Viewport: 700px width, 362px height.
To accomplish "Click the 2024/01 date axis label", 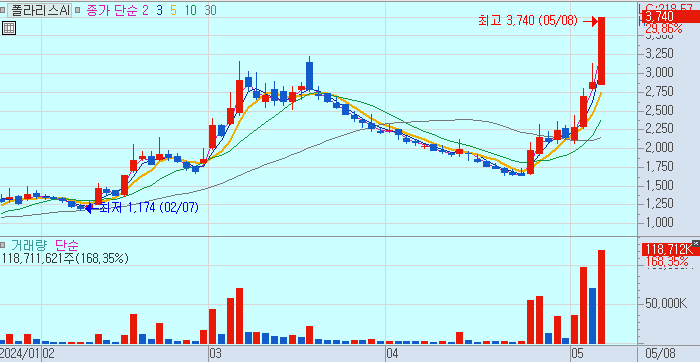I will [19, 354].
